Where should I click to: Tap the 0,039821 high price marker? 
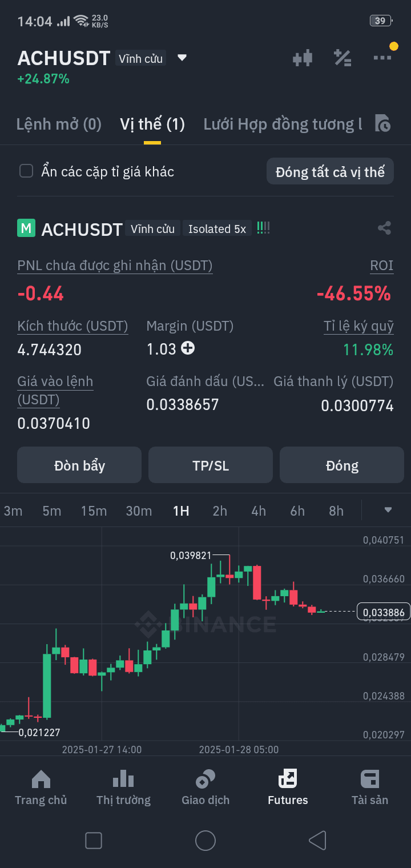[x=191, y=555]
